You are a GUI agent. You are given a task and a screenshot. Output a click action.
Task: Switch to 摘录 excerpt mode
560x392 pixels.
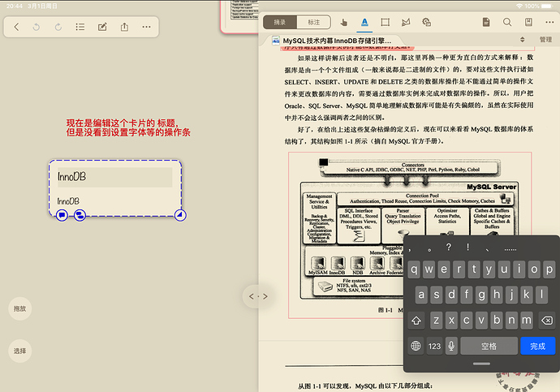(280, 22)
